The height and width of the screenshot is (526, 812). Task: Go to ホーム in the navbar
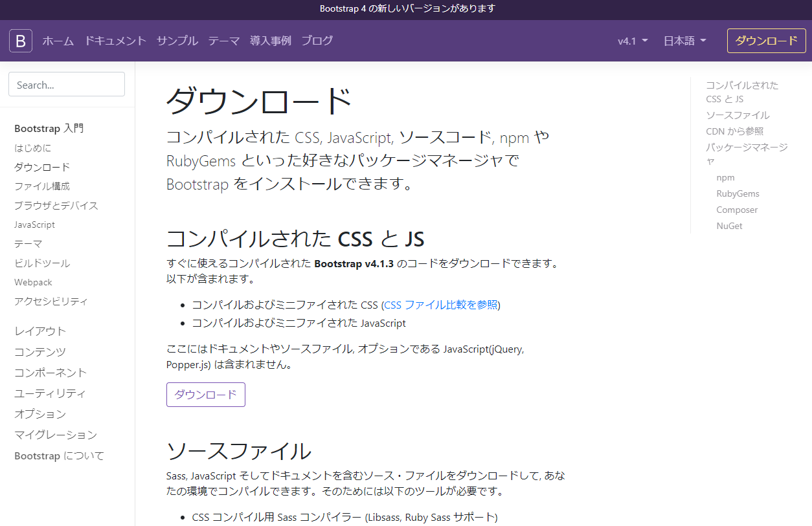click(58, 41)
